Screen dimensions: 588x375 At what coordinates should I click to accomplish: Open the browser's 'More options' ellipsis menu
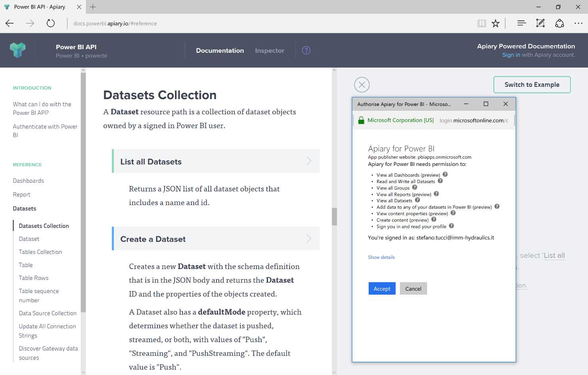tap(578, 23)
